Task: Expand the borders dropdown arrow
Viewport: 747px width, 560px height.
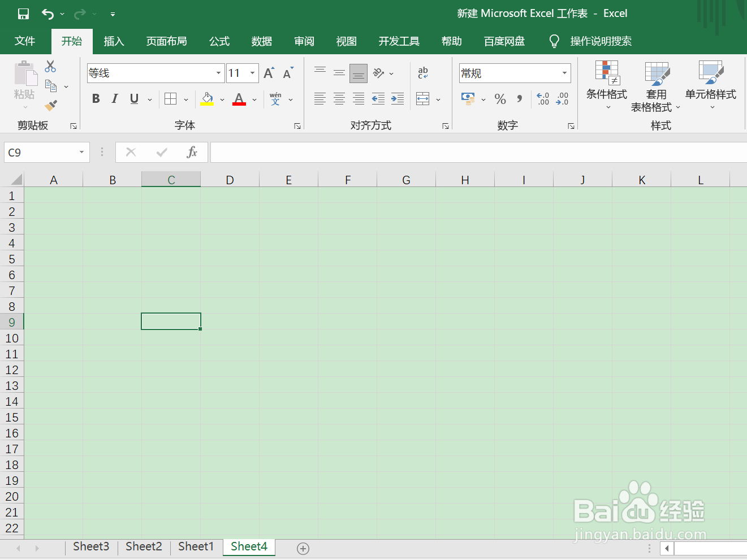Action: (x=185, y=99)
